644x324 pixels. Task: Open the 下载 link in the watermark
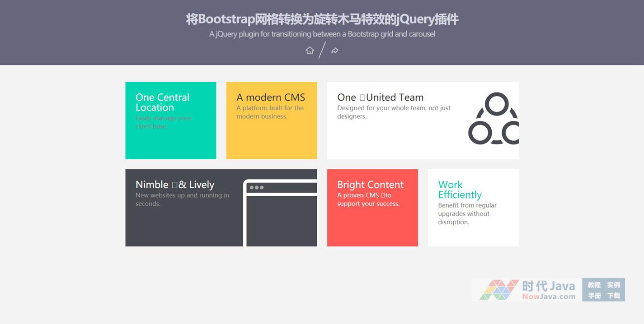tap(613, 296)
